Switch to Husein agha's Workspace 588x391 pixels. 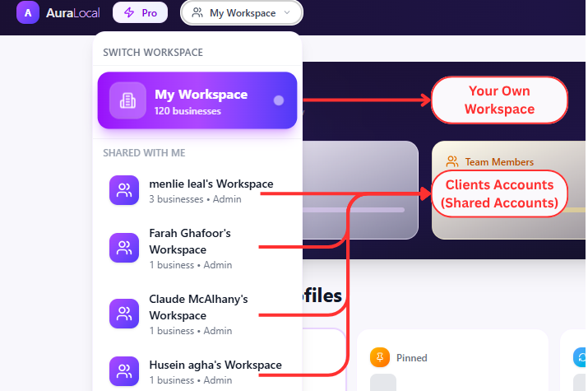click(197, 371)
